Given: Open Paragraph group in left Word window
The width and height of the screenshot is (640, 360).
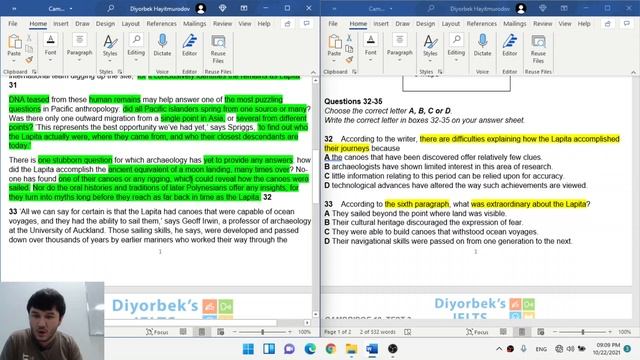Looking at the screenshot, I should click(79, 48).
